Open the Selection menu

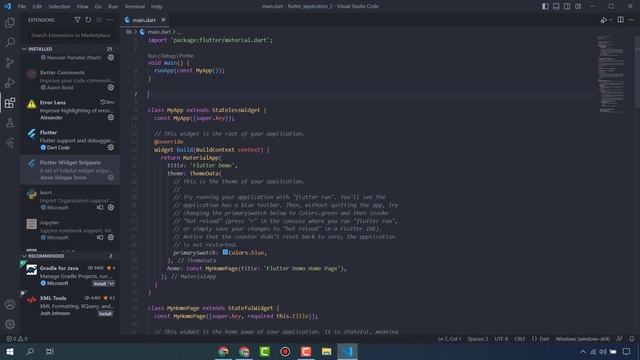(59, 7)
